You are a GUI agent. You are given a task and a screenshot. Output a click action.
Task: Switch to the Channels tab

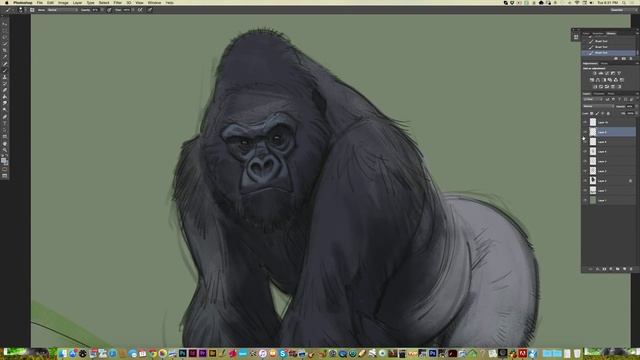coord(598,93)
